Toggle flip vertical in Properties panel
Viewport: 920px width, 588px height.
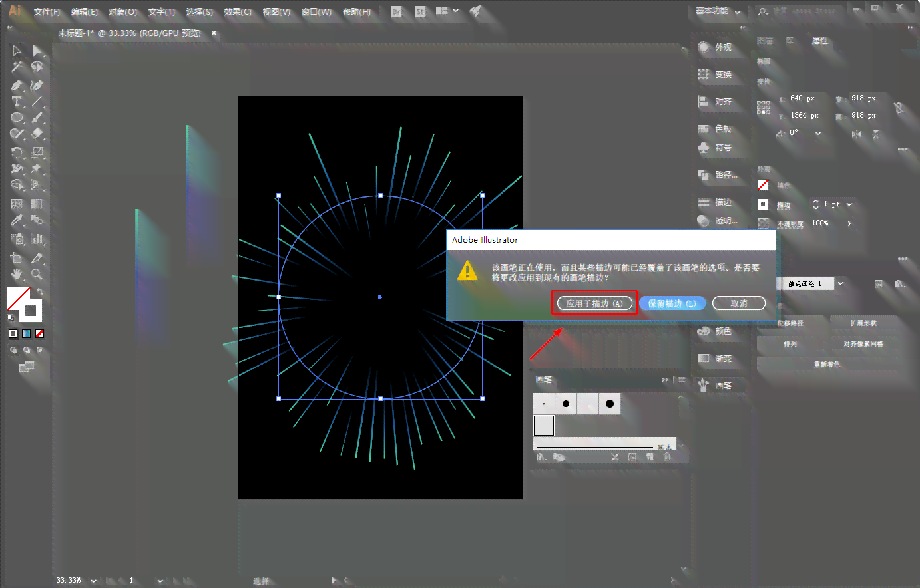click(876, 134)
